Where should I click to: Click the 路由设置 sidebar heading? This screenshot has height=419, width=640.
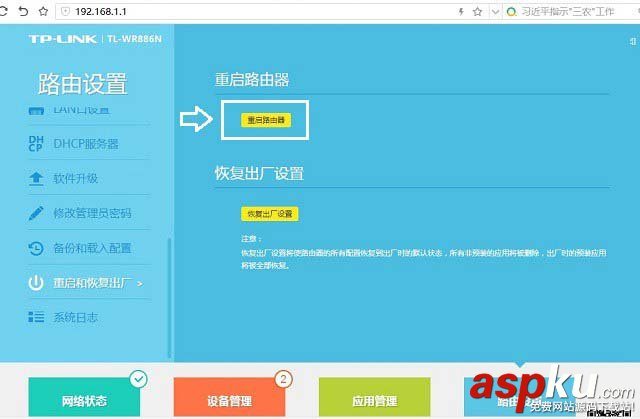click(82, 84)
